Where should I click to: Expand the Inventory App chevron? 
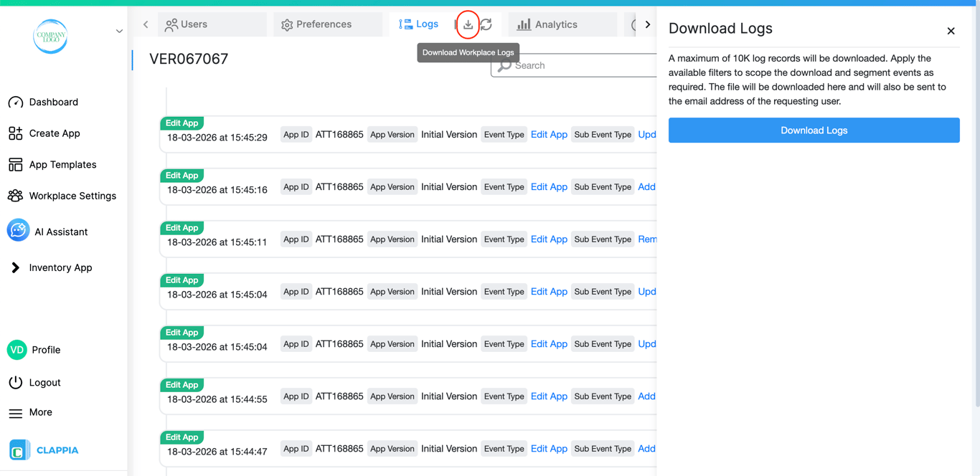(x=15, y=268)
